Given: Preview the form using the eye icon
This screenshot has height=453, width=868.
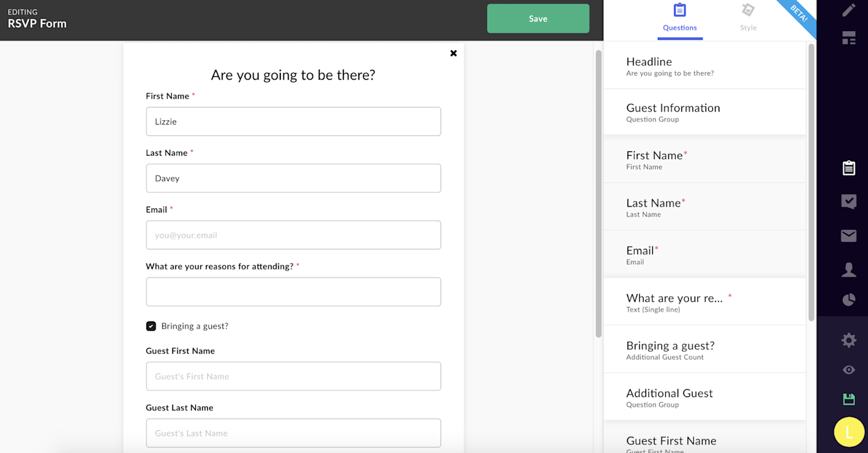Looking at the screenshot, I should 849,369.
